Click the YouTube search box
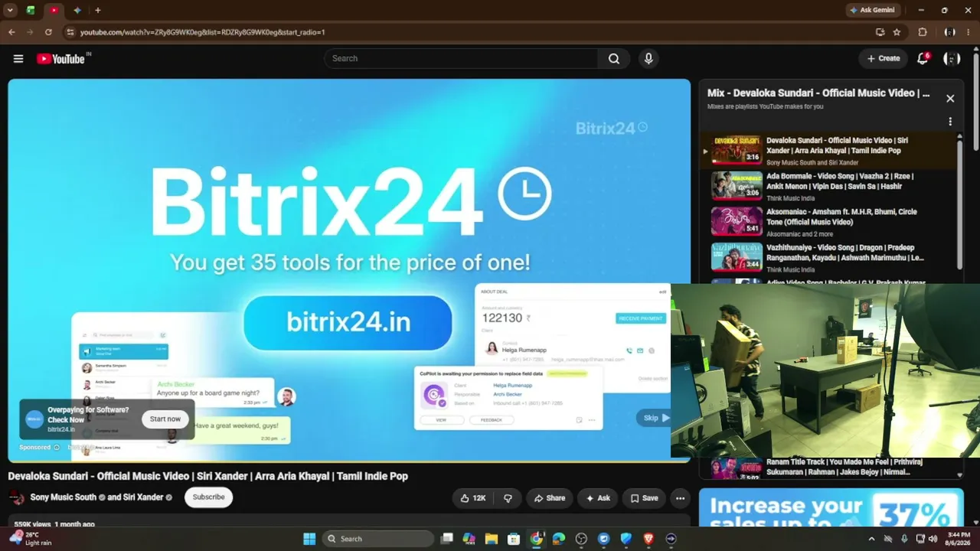980x551 pixels. [461, 59]
